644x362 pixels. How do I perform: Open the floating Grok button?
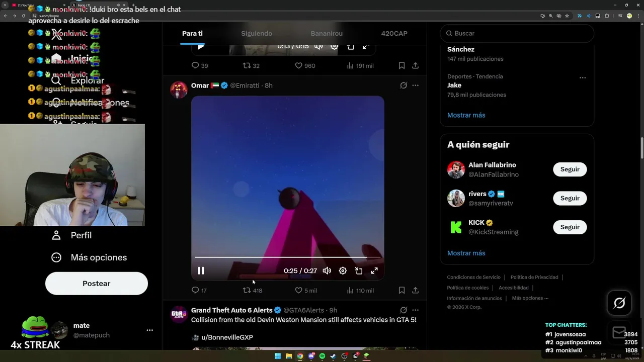[x=619, y=303]
